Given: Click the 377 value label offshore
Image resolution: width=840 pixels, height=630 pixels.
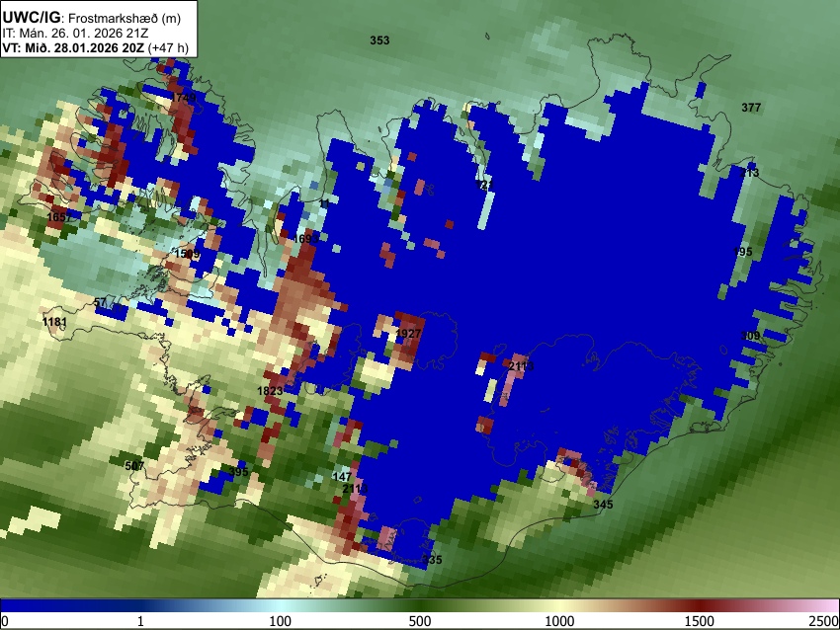Looking at the screenshot, I should coord(751,108).
